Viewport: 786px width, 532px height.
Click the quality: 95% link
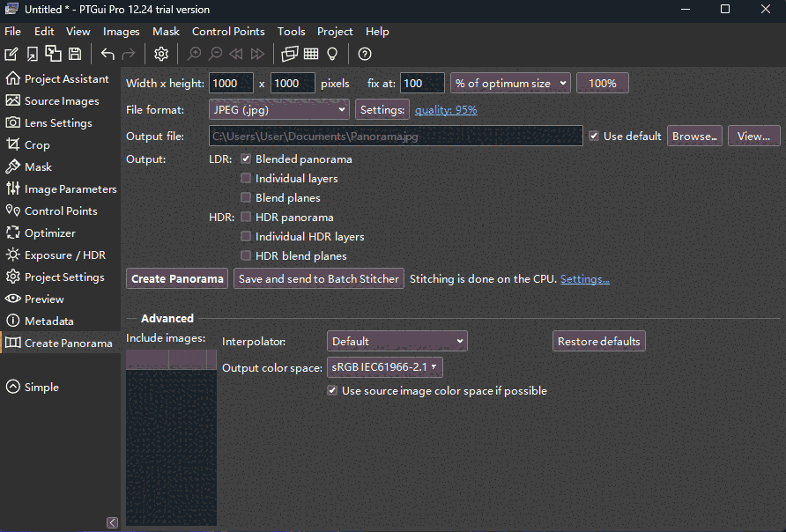click(x=446, y=110)
